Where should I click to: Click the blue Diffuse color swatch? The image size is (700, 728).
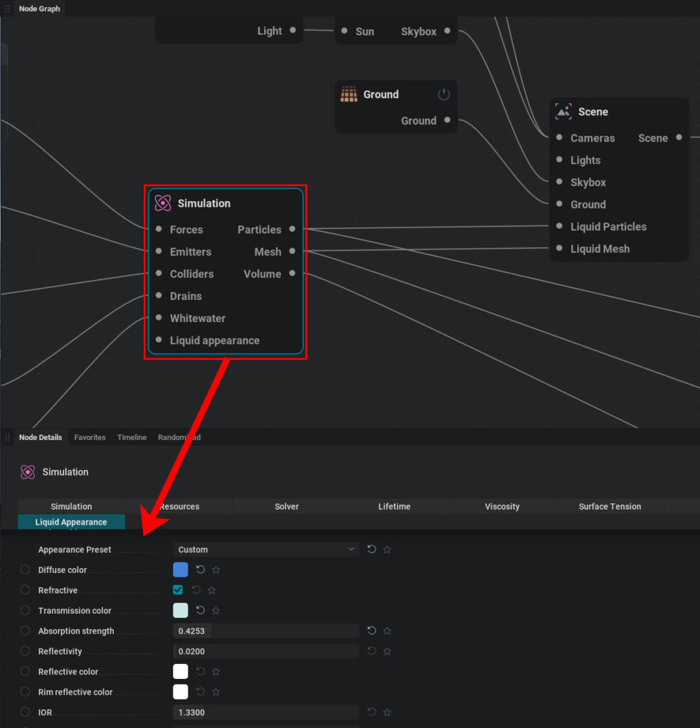(180, 569)
